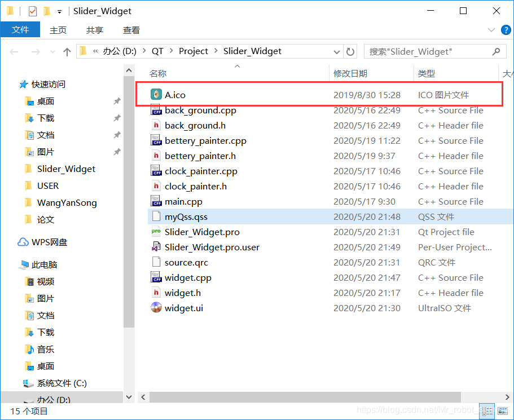Open the address bar history dropdown

click(x=336, y=52)
